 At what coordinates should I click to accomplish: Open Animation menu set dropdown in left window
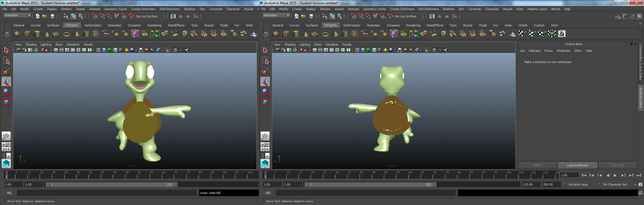pyautogui.click(x=29, y=15)
